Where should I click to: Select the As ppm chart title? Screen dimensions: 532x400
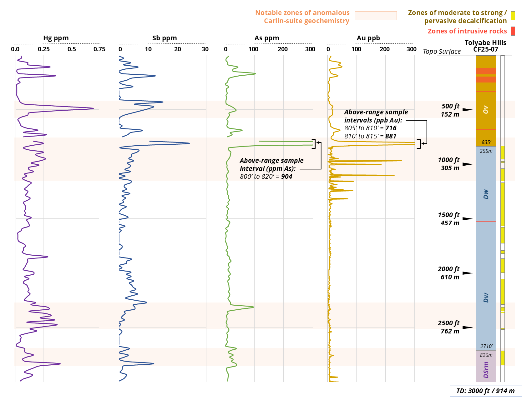pos(266,38)
